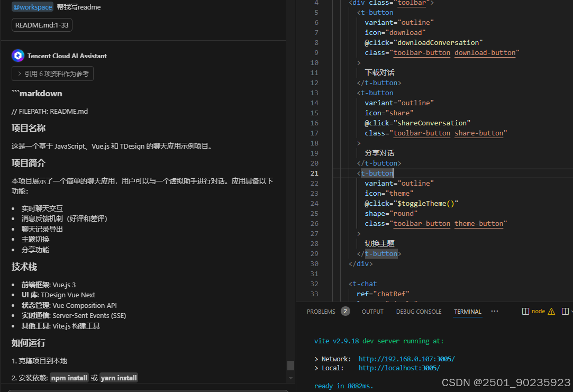
Task: Click line number 21 in the editor gutter
Action: point(314,173)
